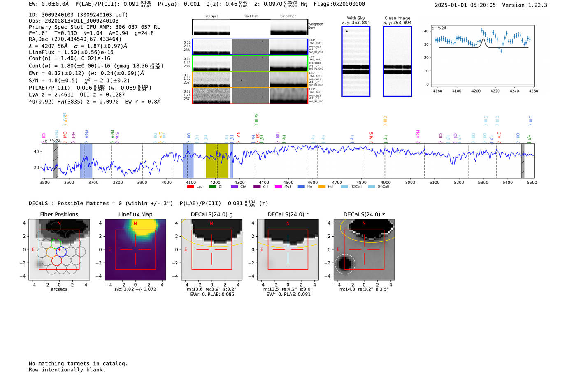Click the ID: 3009240103 line

tap(78, 15)
